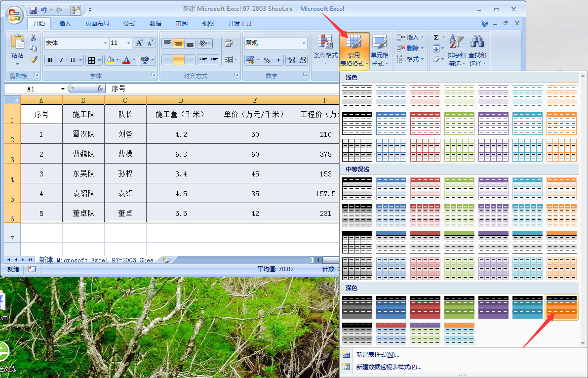The width and height of the screenshot is (588, 378).
Task: Open the 宋体 font name dropdown
Action: pyautogui.click(x=105, y=43)
